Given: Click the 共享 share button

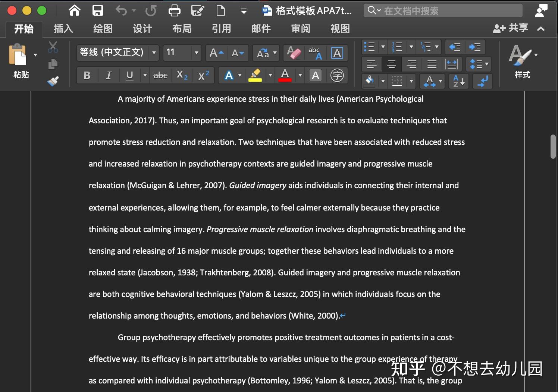Looking at the screenshot, I should click(x=511, y=28).
